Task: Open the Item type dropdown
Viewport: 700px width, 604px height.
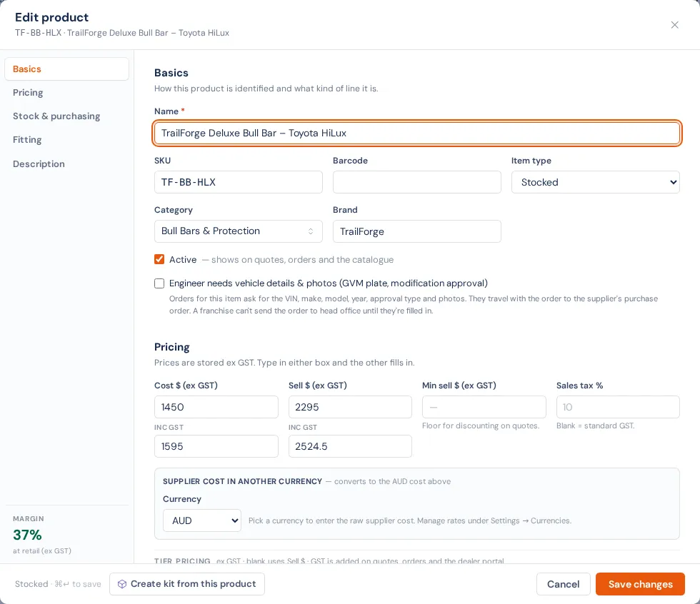Action: tap(595, 182)
